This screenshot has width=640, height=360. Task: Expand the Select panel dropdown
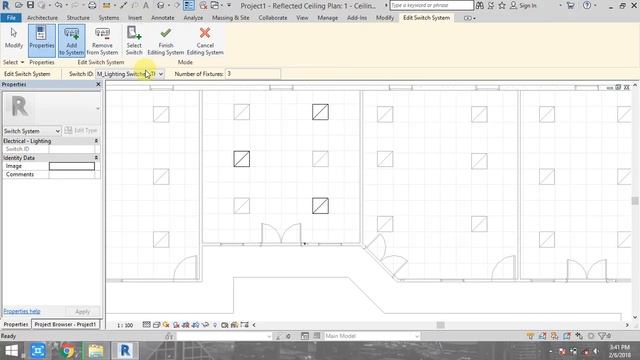click(13, 62)
